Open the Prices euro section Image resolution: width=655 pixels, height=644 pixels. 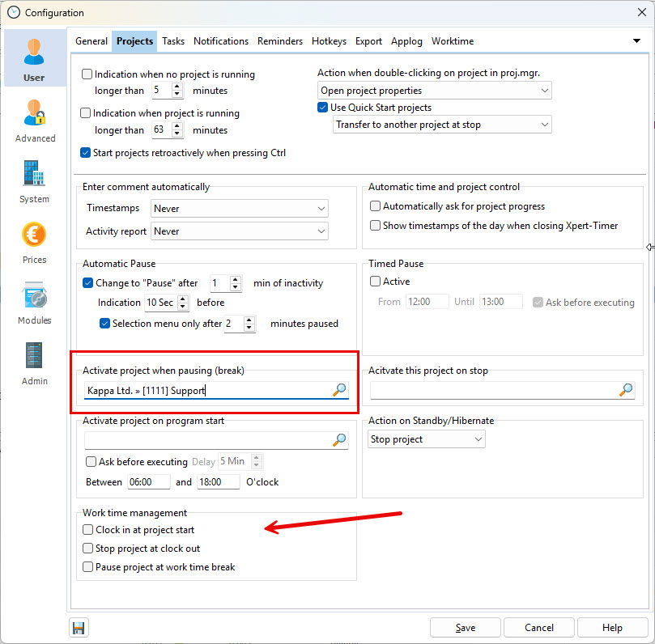pyautogui.click(x=35, y=241)
